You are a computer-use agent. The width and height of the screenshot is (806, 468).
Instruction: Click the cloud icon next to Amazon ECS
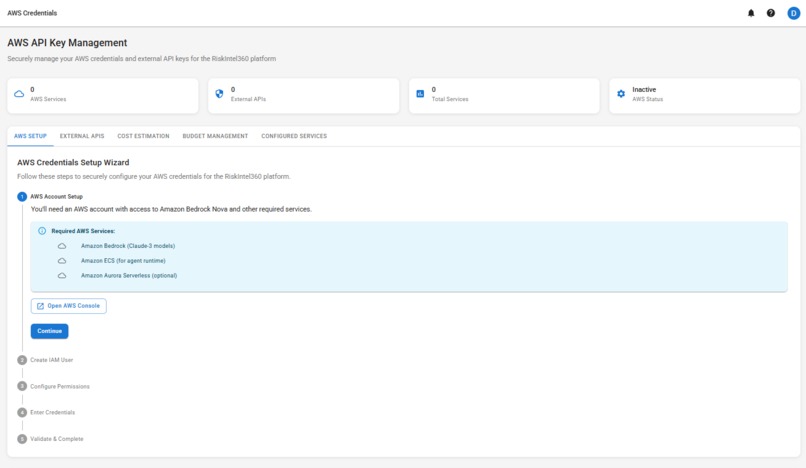tap(62, 261)
